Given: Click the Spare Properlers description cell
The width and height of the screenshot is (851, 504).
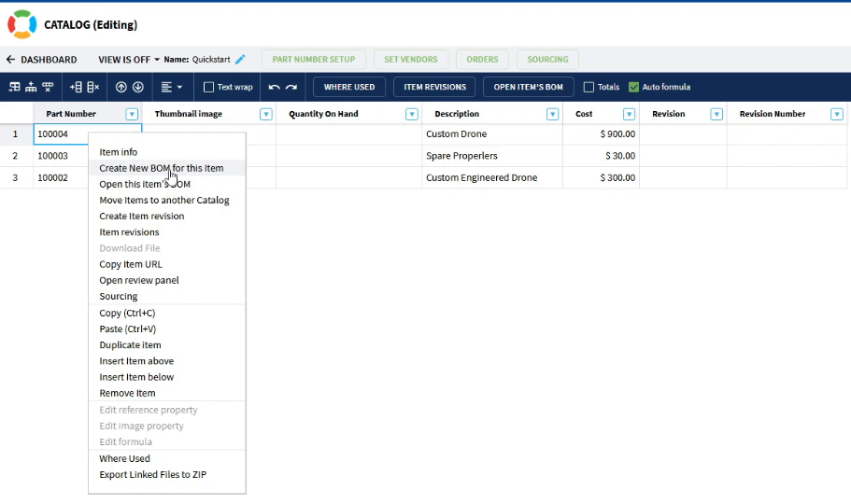Looking at the screenshot, I should pos(492,156).
